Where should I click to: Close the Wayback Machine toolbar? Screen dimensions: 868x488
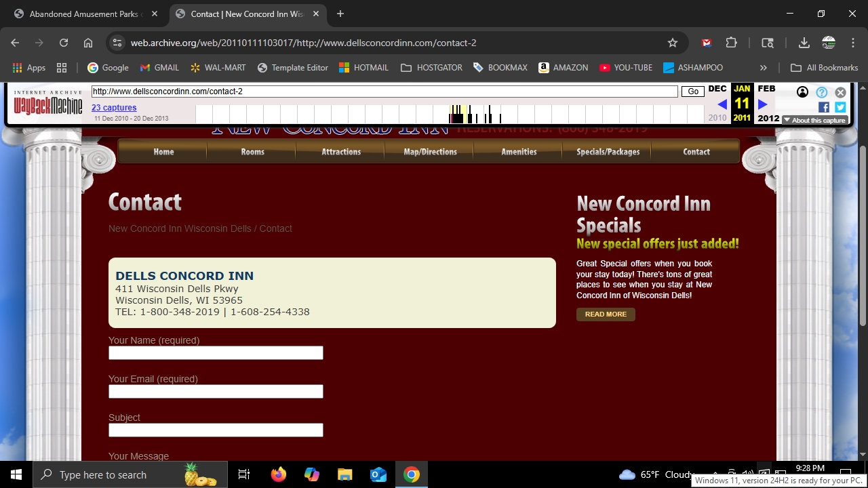pyautogui.click(x=840, y=92)
